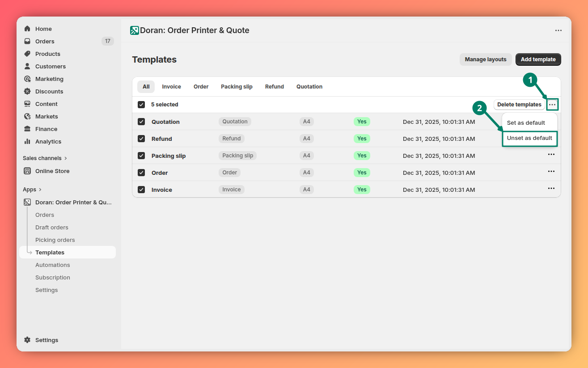Click the A4 tag in Order row
Screen dimensions: 588x368
[307, 173]
